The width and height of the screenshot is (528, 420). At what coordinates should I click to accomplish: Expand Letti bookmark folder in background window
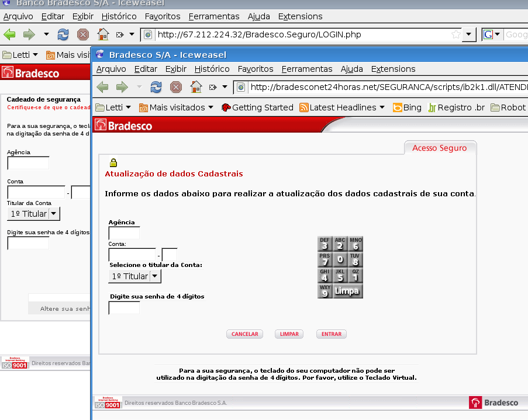tap(20, 54)
